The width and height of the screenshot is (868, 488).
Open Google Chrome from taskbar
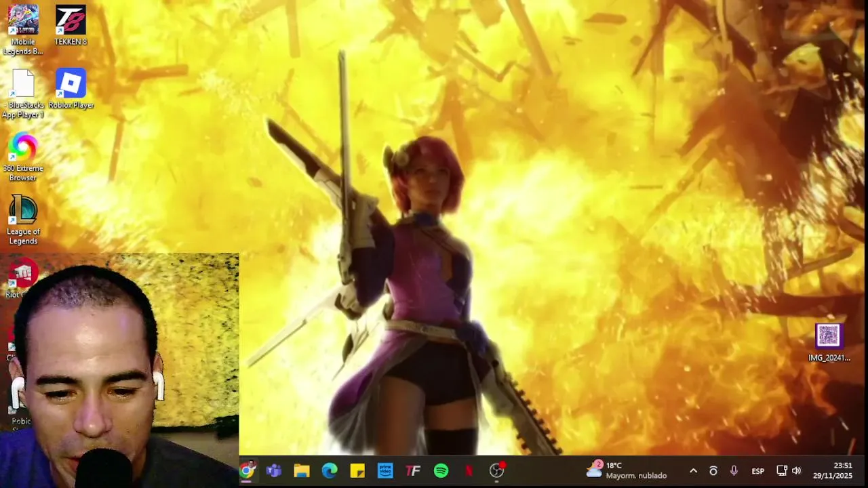[x=247, y=470]
